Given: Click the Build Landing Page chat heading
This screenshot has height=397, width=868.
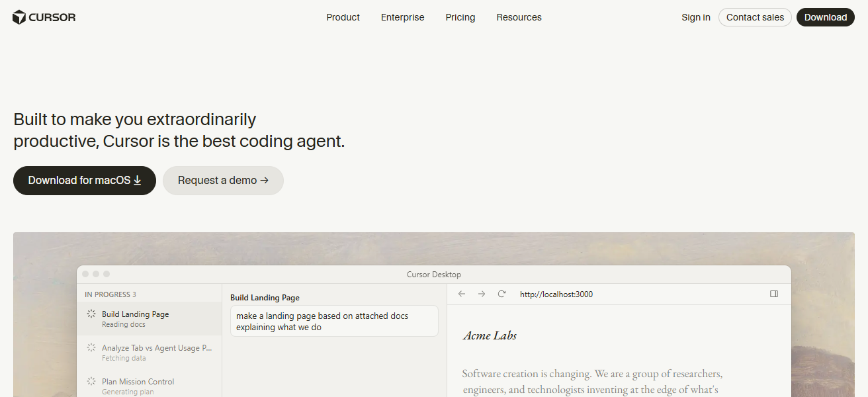Looking at the screenshot, I should pyautogui.click(x=265, y=298).
